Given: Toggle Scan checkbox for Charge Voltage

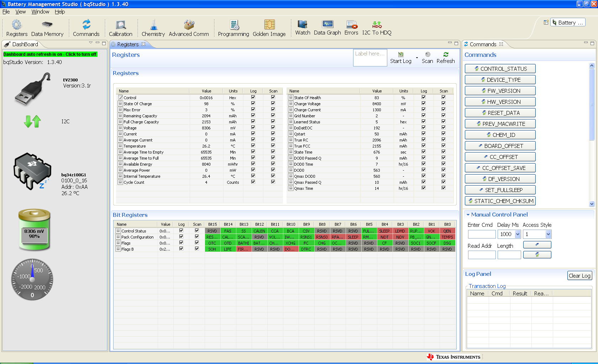Looking at the screenshot, I should click(444, 103).
